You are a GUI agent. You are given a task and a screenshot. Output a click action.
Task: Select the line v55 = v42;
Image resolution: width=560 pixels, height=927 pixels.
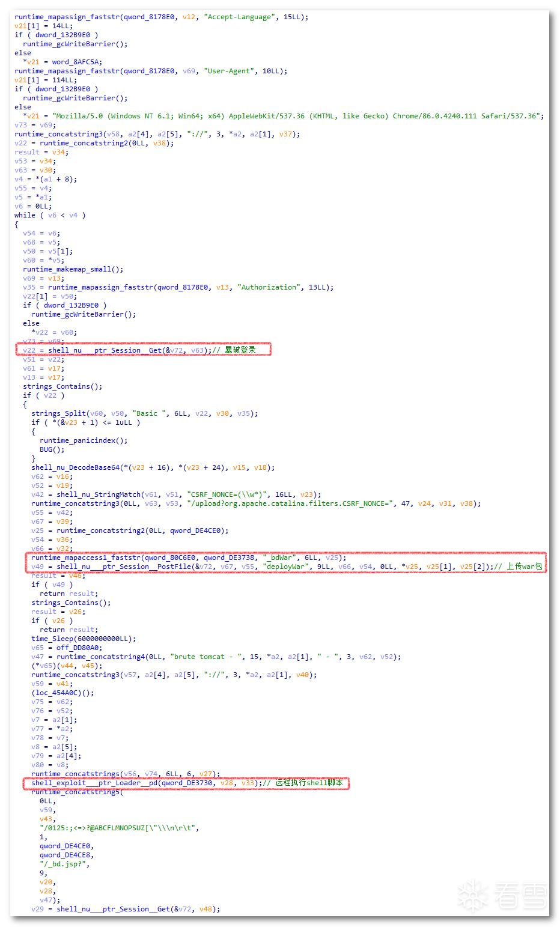(x=52, y=512)
